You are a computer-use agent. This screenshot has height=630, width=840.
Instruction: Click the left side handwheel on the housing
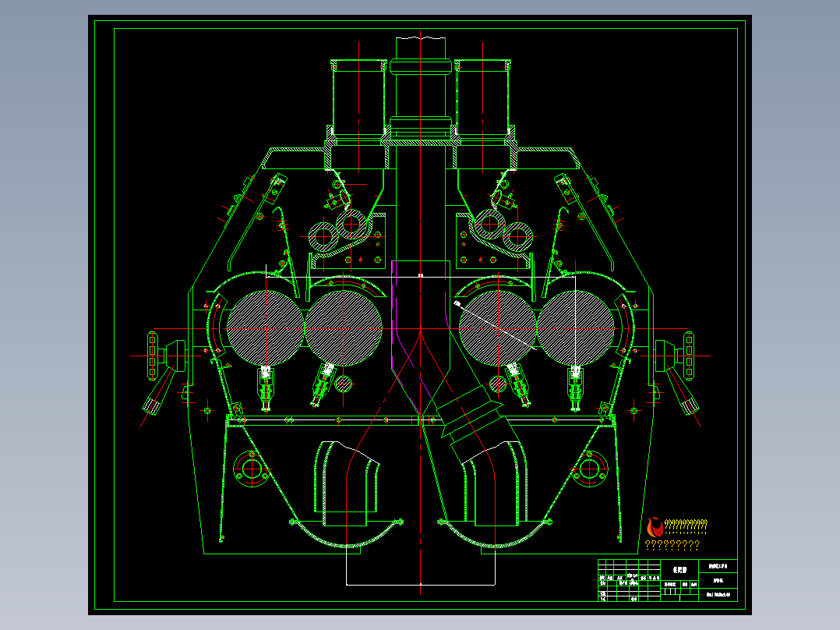(153, 356)
